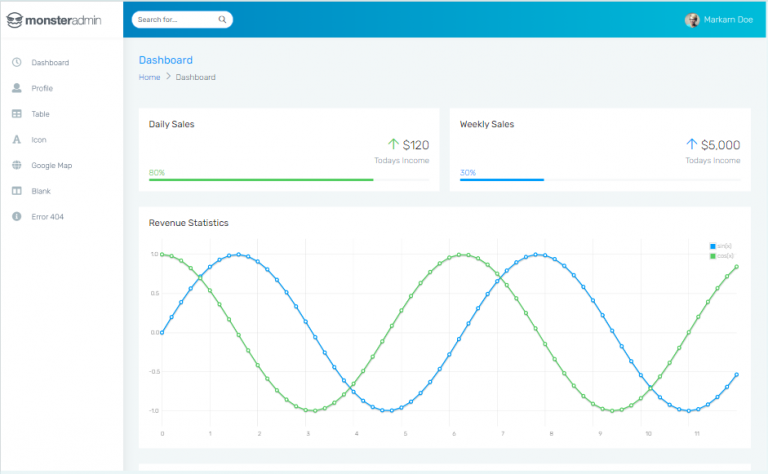Image resolution: width=768 pixels, height=474 pixels.
Task: Click the Google Map globe icon
Action: [x=17, y=165]
